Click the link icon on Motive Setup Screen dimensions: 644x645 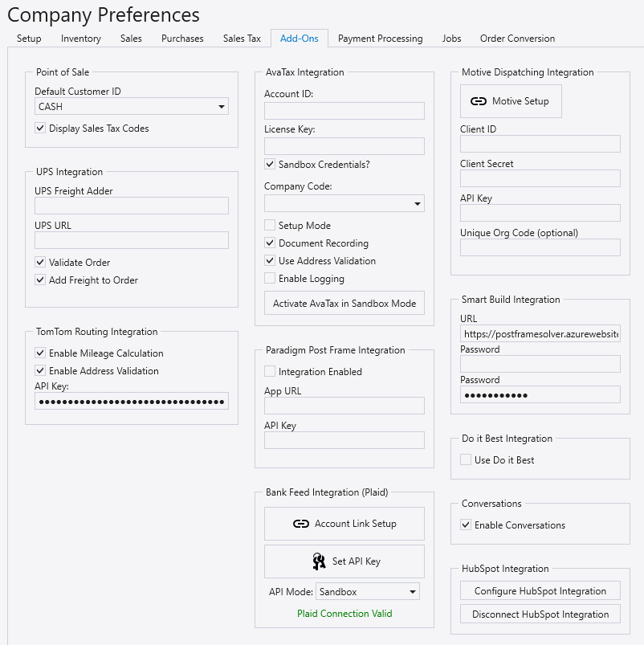pyautogui.click(x=479, y=102)
